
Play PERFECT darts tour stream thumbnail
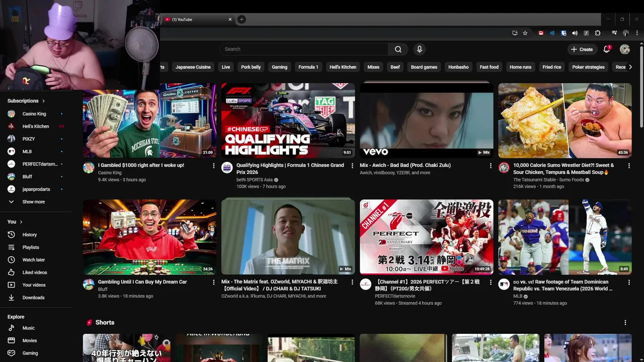coord(427,237)
